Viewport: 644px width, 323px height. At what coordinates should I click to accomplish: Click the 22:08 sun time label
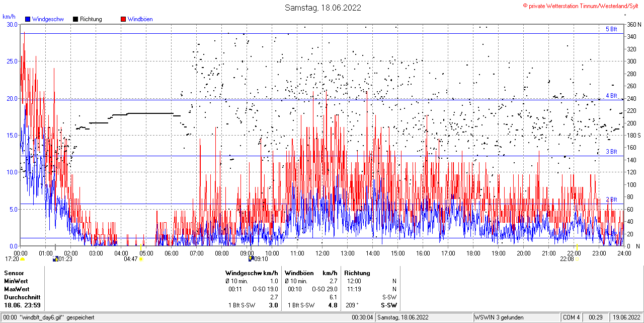567,259
